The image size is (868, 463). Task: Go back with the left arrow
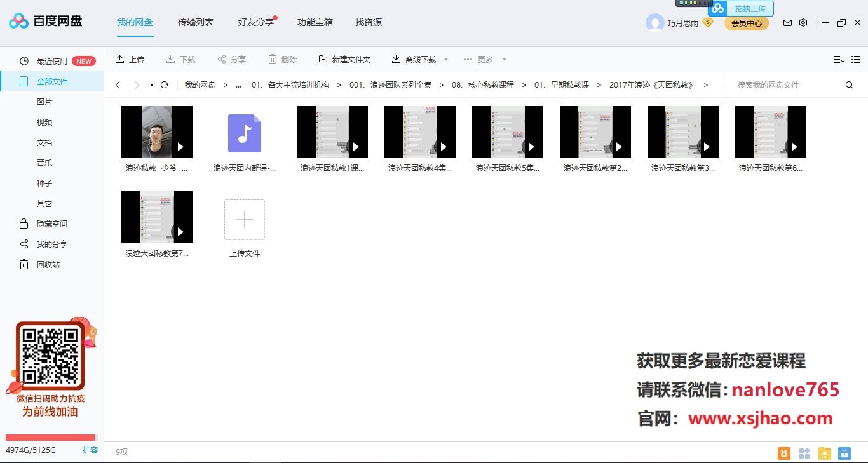coord(118,85)
